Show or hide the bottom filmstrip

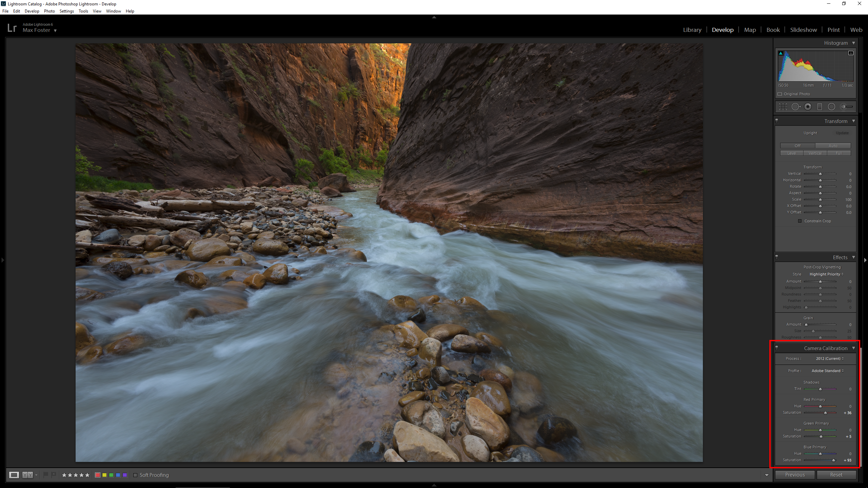[434, 485]
